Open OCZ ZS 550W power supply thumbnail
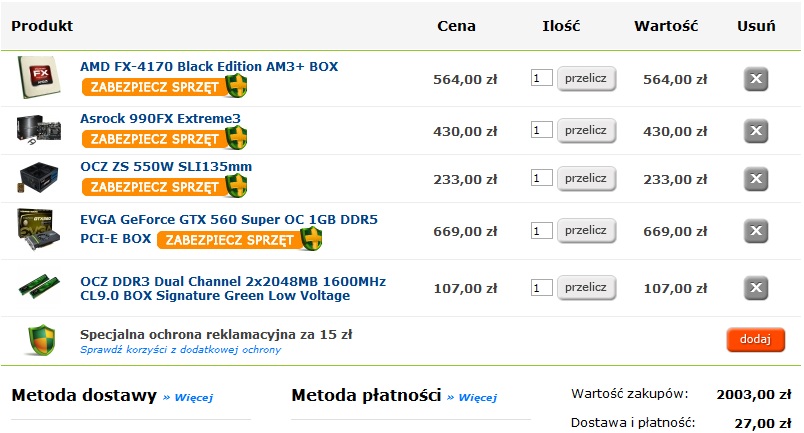804x433 pixels. click(x=39, y=178)
